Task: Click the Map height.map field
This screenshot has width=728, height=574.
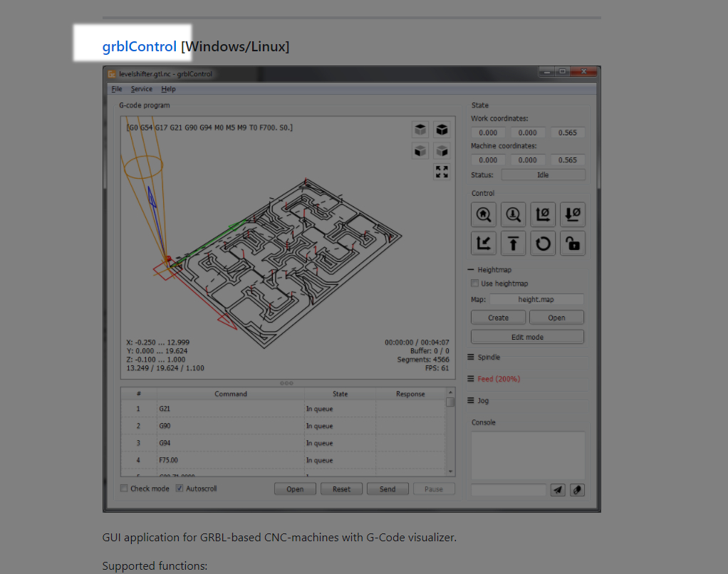Action: 536,299
